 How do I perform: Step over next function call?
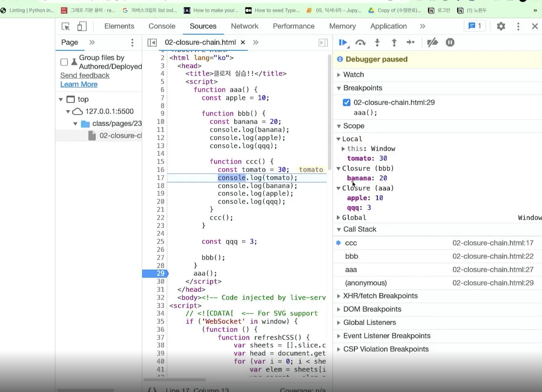pos(360,43)
